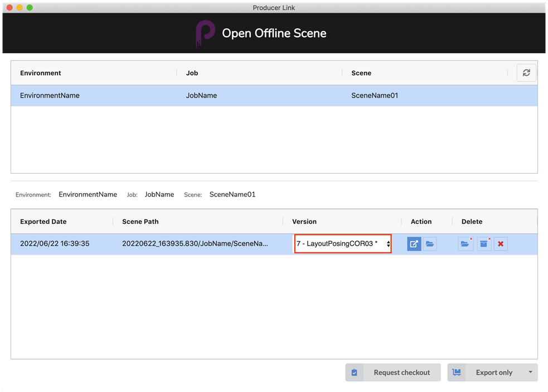
Task: Sort by the Exported Date column header
Action: (x=43, y=222)
